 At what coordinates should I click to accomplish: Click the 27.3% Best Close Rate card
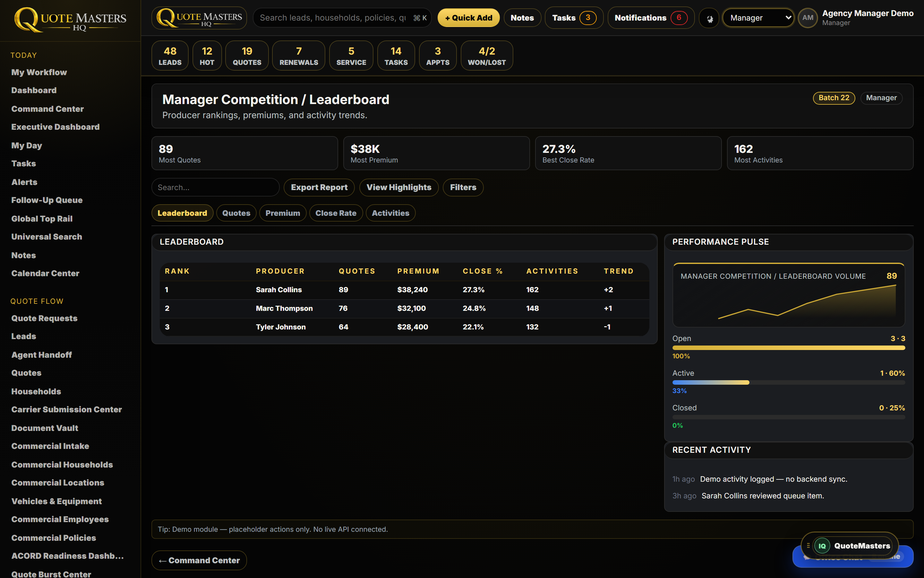pos(628,153)
